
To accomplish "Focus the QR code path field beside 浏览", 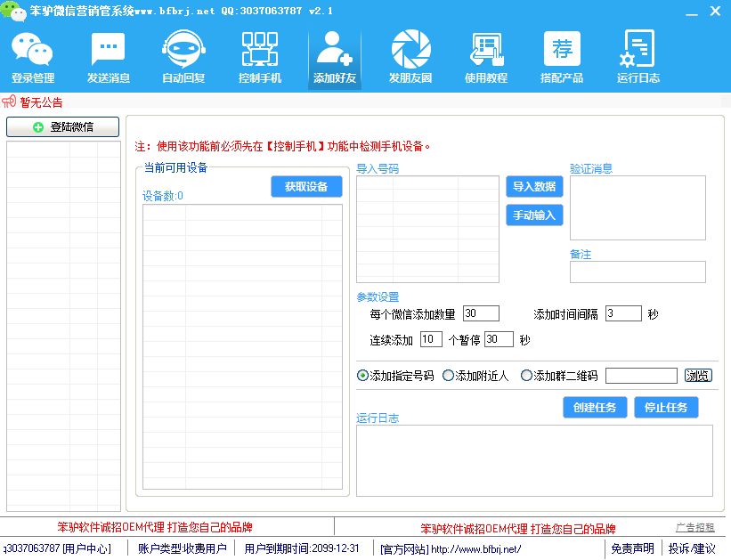I will [641, 376].
